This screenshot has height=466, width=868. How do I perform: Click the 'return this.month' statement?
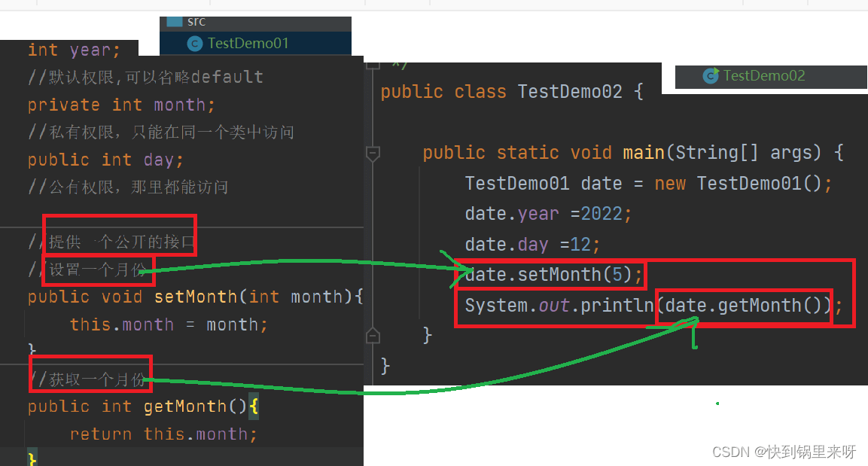[163, 434]
